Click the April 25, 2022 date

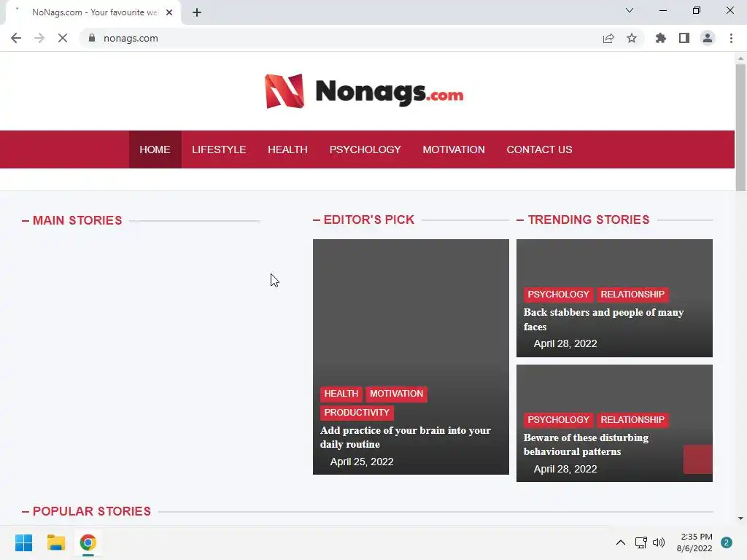coord(362,462)
